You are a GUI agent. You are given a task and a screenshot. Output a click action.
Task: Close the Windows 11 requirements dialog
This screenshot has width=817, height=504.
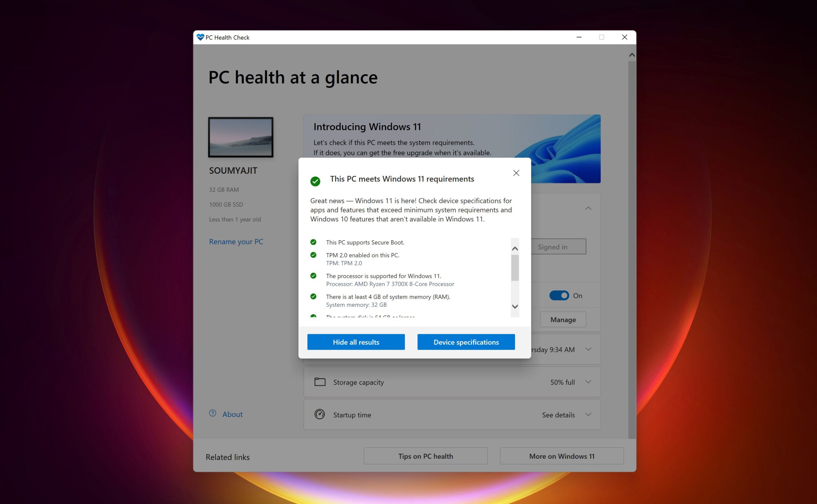coord(516,173)
